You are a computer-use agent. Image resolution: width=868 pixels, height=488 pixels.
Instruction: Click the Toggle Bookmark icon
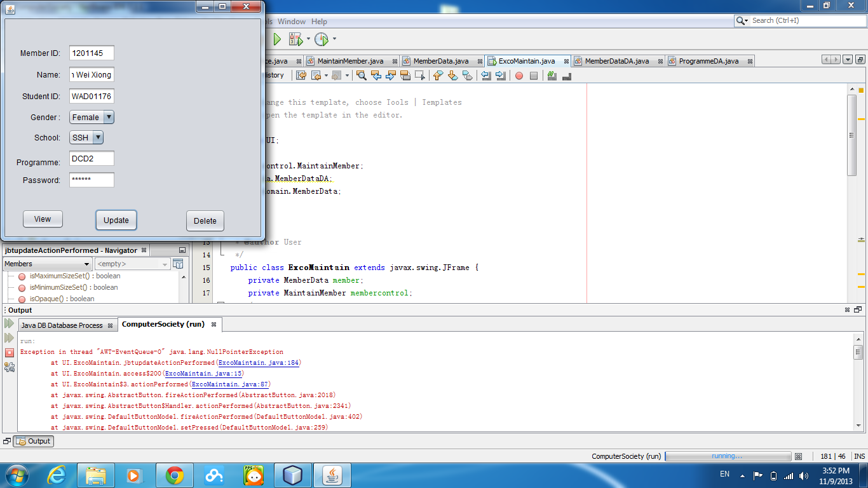click(468, 76)
